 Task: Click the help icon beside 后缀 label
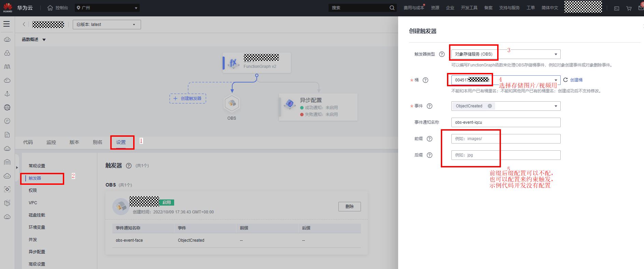pyautogui.click(x=430, y=155)
